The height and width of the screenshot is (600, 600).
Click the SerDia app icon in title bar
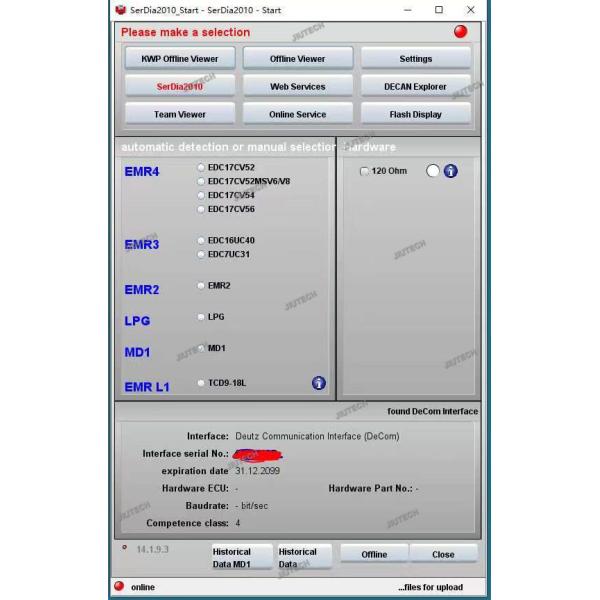point(121,10)
